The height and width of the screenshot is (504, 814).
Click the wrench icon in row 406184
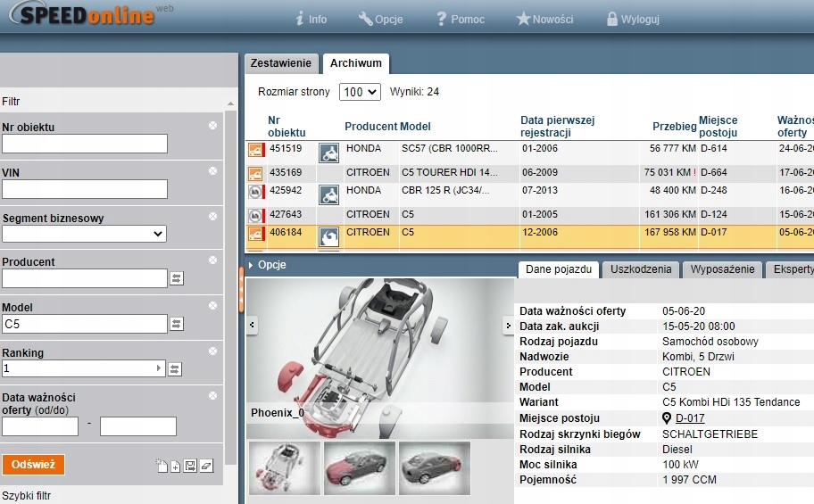tap(328, 235)
